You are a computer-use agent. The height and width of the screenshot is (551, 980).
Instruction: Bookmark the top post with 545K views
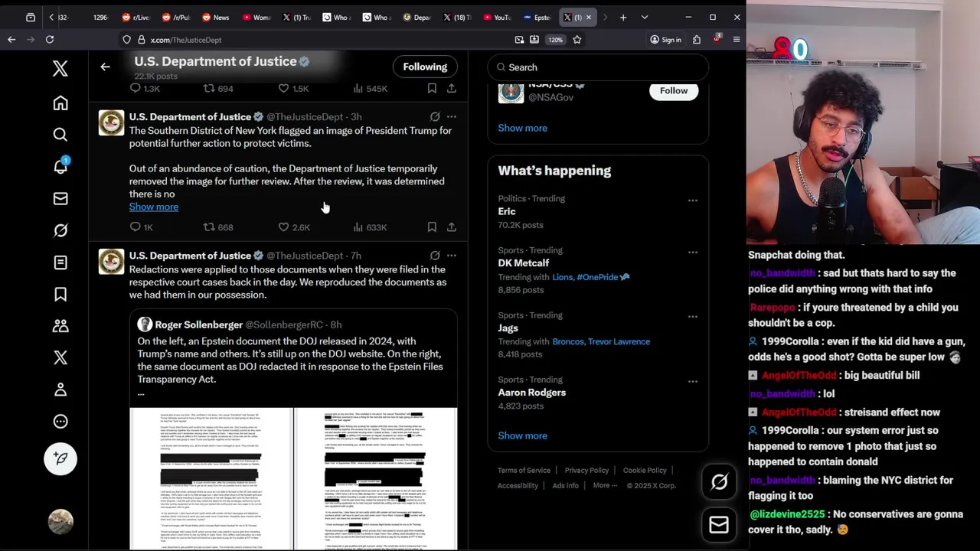(432, 89)
